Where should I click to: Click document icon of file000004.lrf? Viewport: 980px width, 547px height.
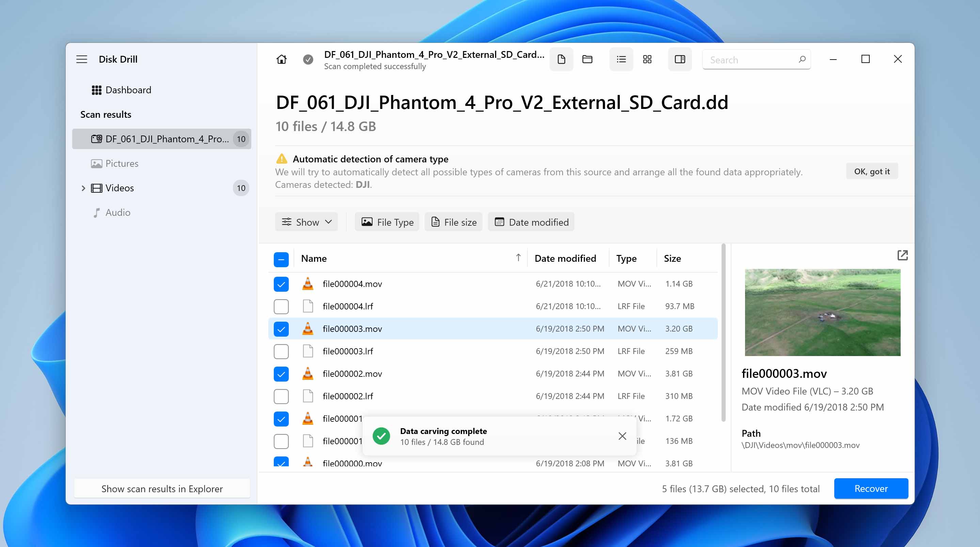click(x=308, y=306)
